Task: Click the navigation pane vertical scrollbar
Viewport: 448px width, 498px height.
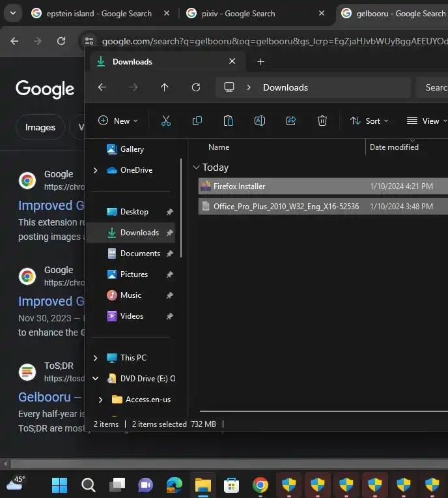Action: click(181, 208)
